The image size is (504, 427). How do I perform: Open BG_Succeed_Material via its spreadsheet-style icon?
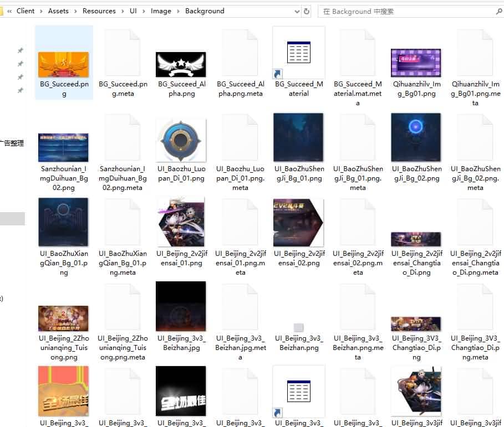point(298,51)
